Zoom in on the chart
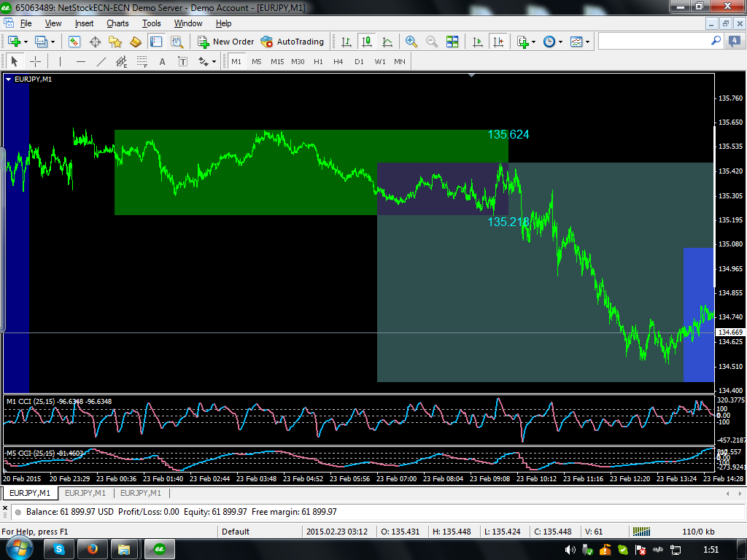This screenshot has width=747, height=560. point(411,42)
